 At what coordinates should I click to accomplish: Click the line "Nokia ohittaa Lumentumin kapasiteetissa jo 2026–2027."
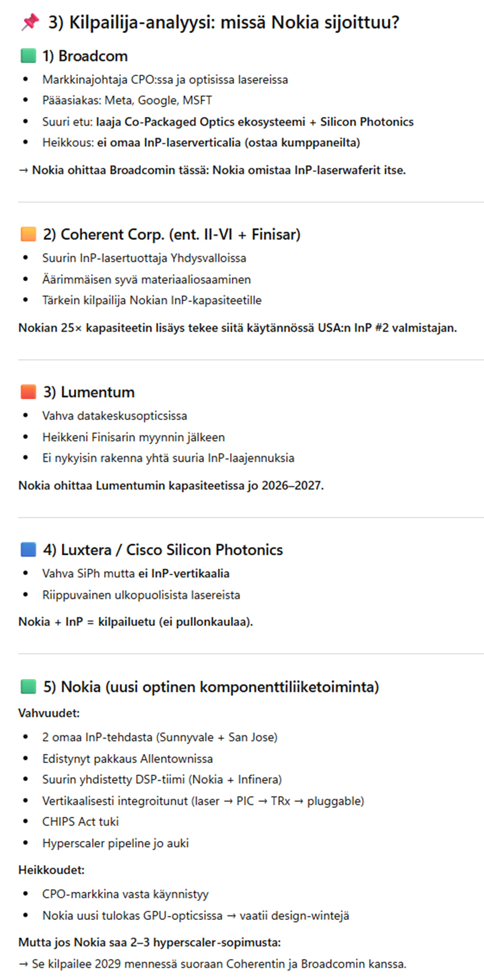click(171, 485)
